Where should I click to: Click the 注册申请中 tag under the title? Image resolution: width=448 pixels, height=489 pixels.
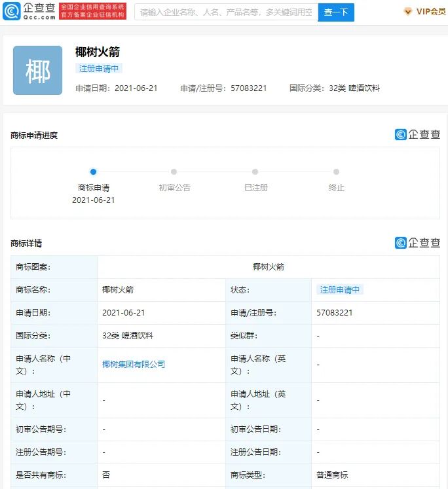pyautogui.click(x=99, y=68)
